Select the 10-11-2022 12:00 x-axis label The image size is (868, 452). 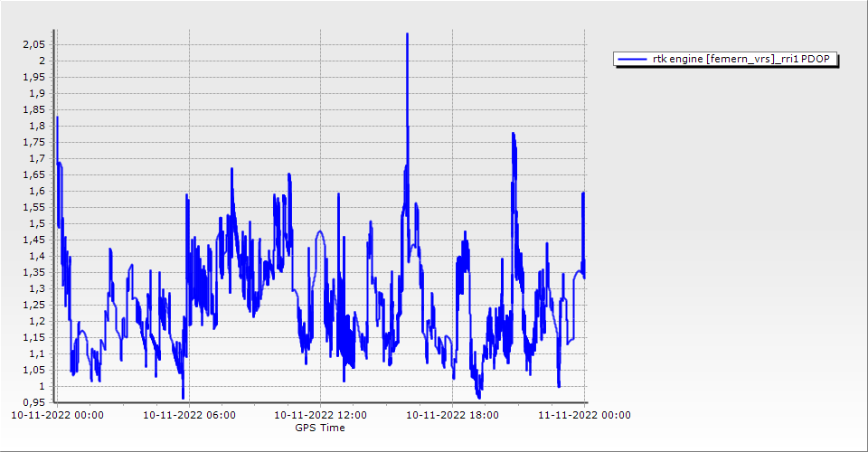(x=320, y=416)
